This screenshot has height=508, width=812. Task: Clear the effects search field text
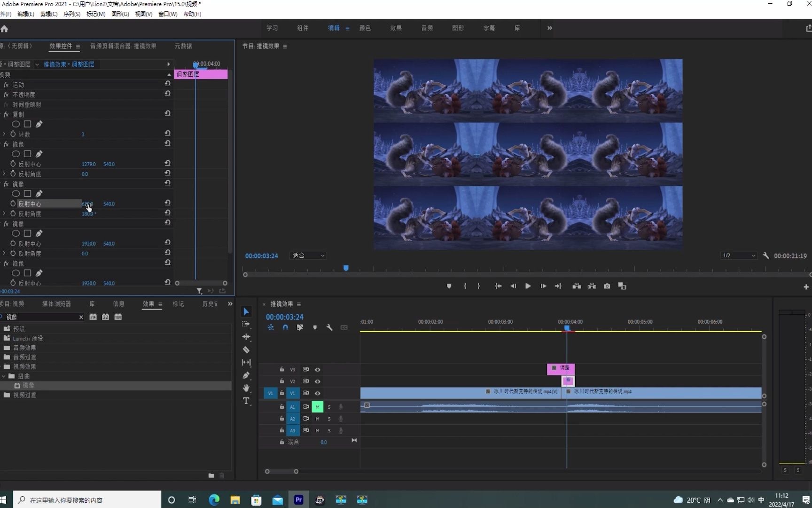[x=81, y=317]
